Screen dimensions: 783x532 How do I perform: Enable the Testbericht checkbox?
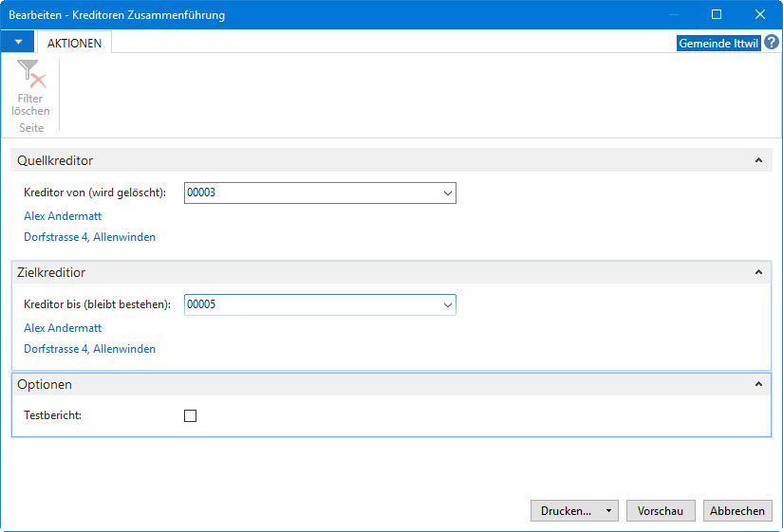pos(190,415)
